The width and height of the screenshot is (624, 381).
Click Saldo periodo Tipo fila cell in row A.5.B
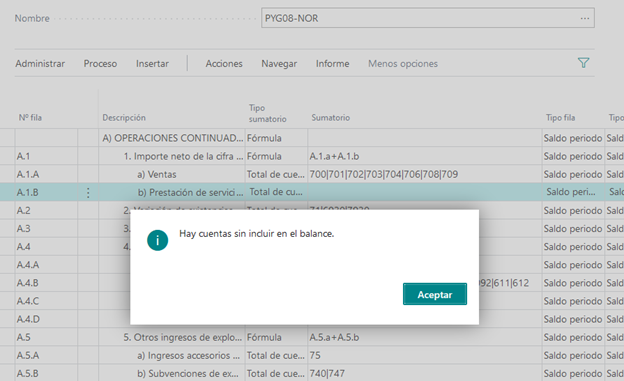click(573, 374)
